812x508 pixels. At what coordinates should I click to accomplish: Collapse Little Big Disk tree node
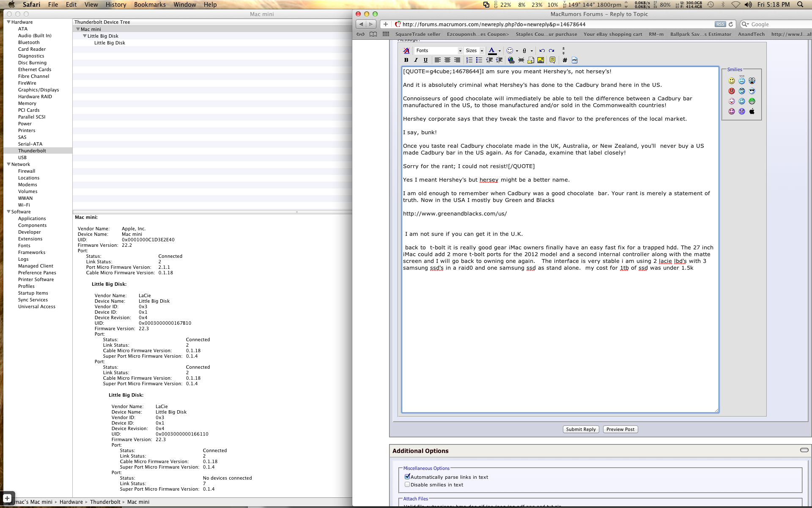[x=85, y=36]
